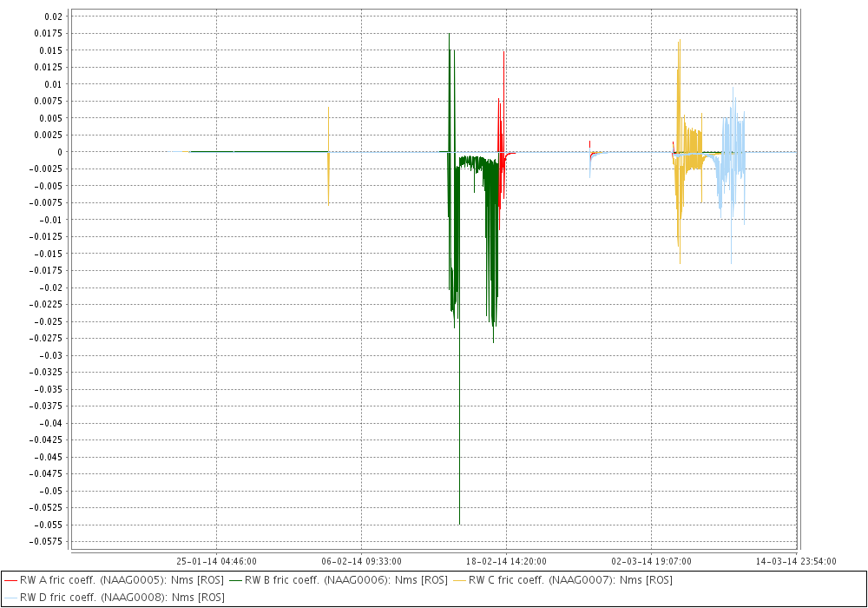Click y-axis value -0.05
The width and height of the screenshot is (868, 608).
tap(51, 491)
